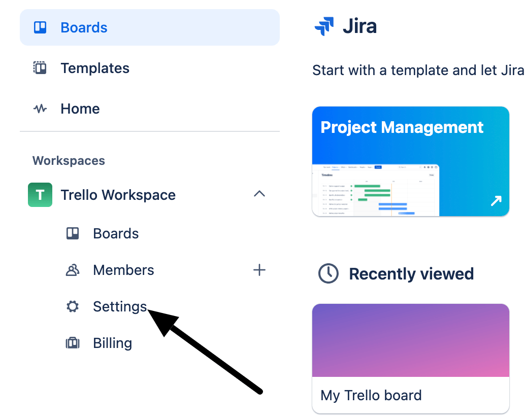Click the Jira logo icon

pyautogui.click(x=324, y=26)
